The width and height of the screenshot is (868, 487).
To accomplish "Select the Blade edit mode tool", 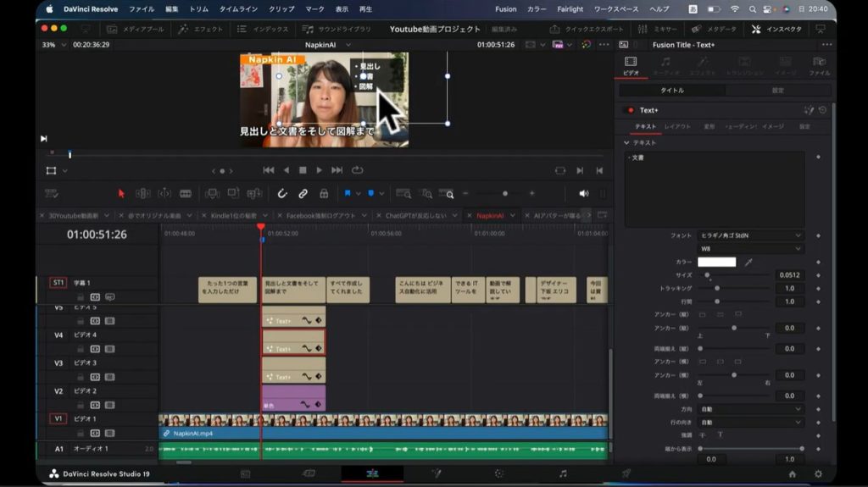I will (x=186, y=193).
